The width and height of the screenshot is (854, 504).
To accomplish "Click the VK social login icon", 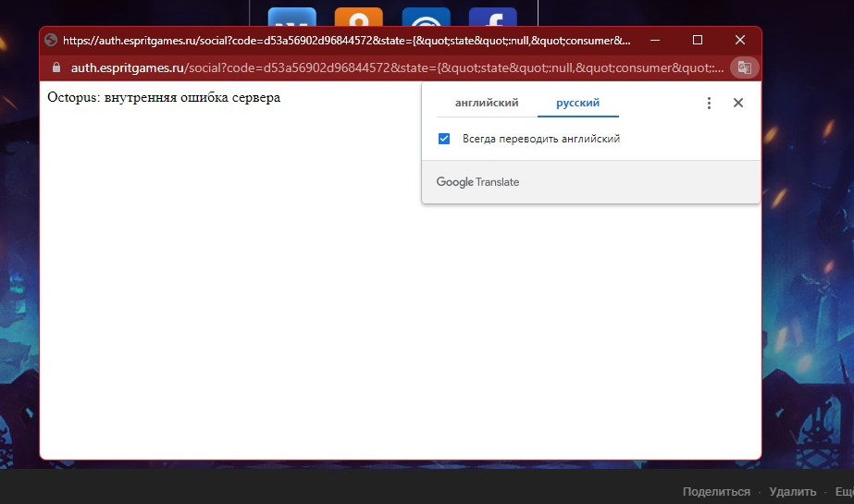I will pos(292,18).
